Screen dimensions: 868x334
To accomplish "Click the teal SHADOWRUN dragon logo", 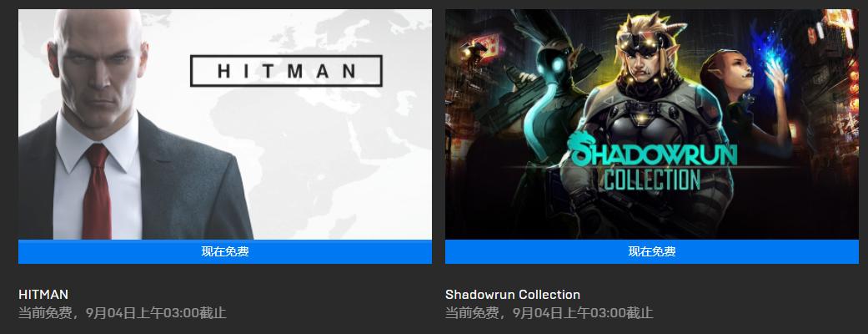I will click(x=651, y=151).
